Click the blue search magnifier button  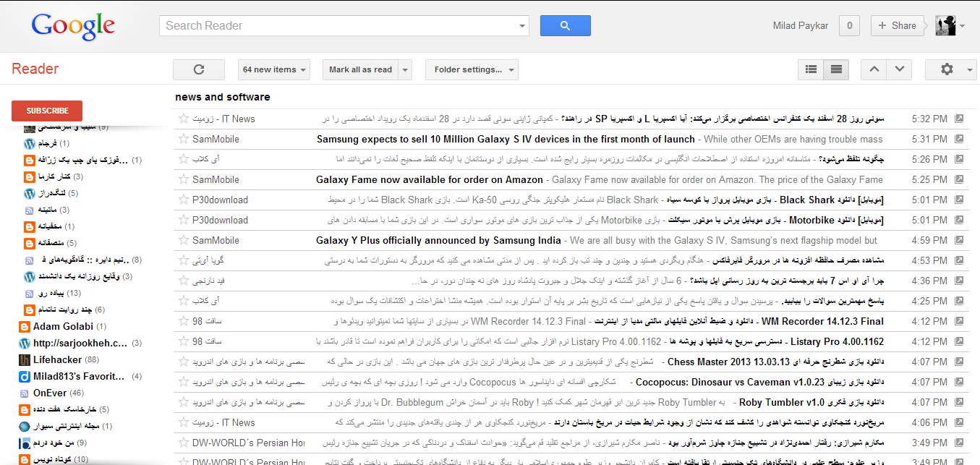tap(565, 25)
